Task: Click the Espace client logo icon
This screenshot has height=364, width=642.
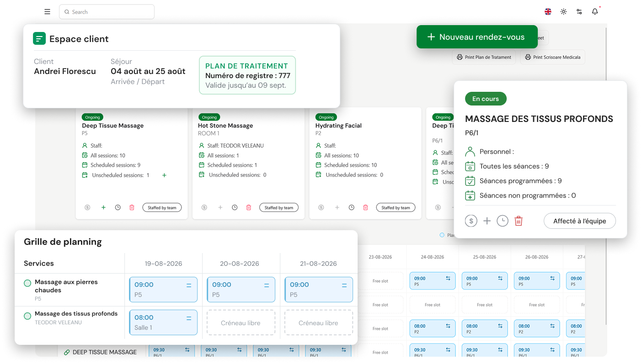Action: pyautogui.click(x=39, y=39)
